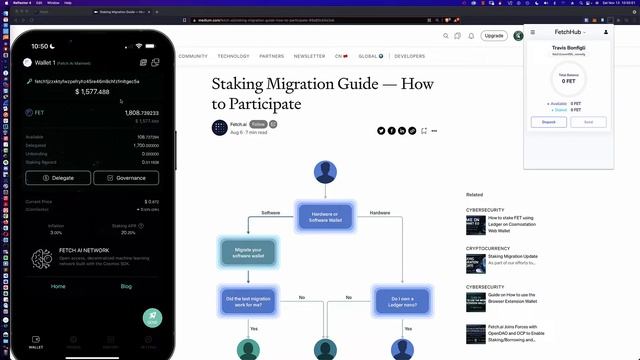640x360 pixels.
Task: Open the CN nav item
Action: pyautogui.click(x=341, y=56)
